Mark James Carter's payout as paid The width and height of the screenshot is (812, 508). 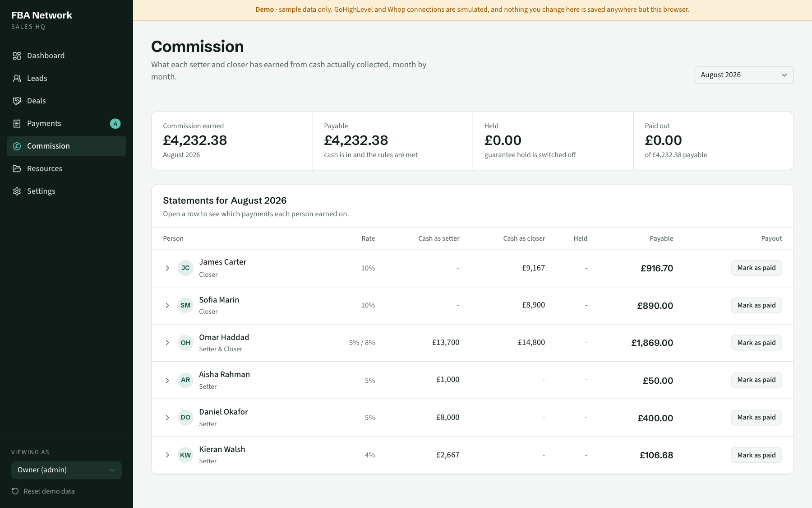[757, 268]
